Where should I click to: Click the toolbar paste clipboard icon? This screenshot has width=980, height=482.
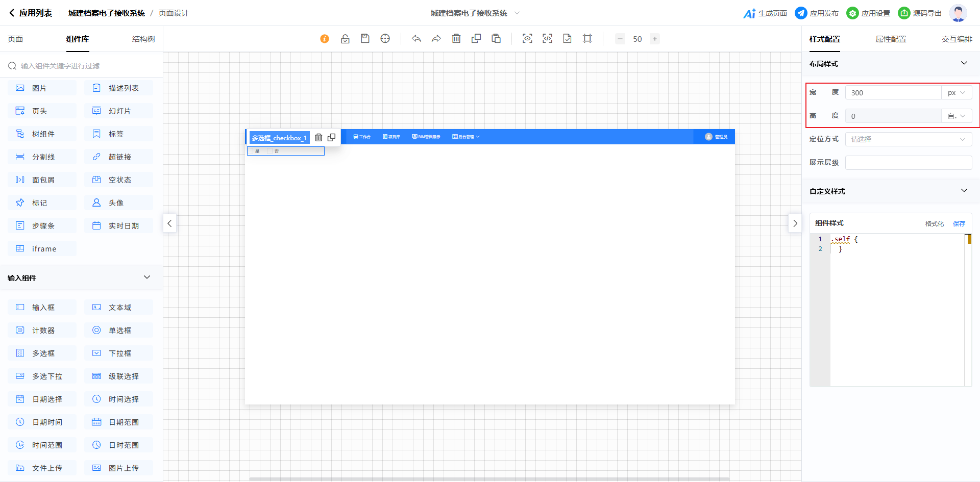pos(496,39)
